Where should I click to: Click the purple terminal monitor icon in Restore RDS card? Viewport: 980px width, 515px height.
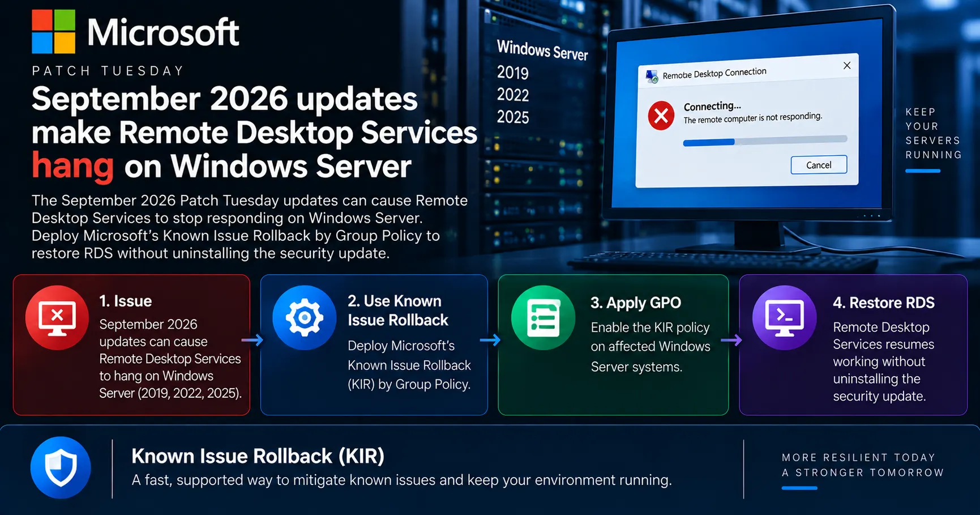(x=784, y=318)
